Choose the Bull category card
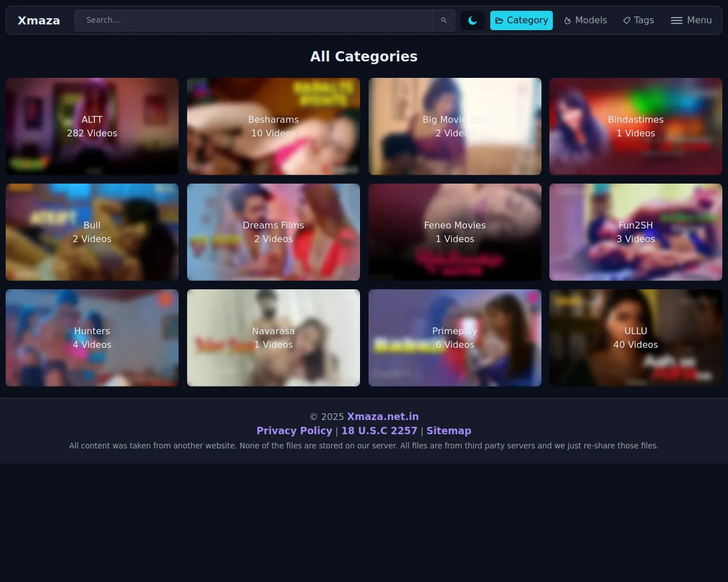The height and width of the screenshot is (582, 728). coord(92,232)
